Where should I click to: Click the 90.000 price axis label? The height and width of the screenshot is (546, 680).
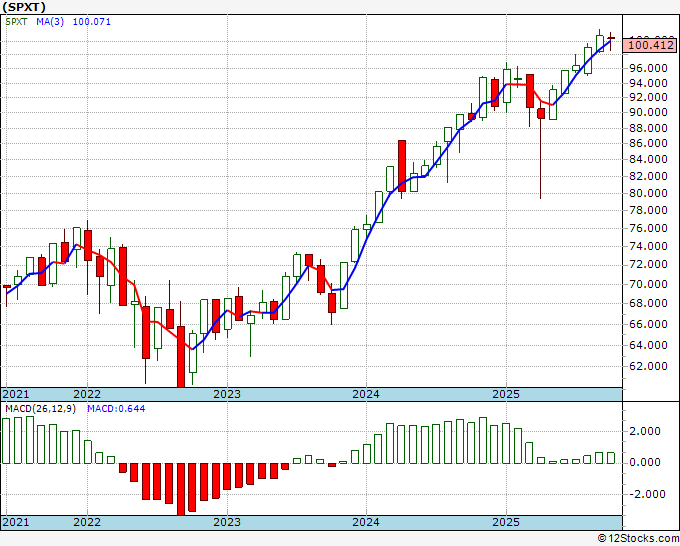(x=648, y=113)
